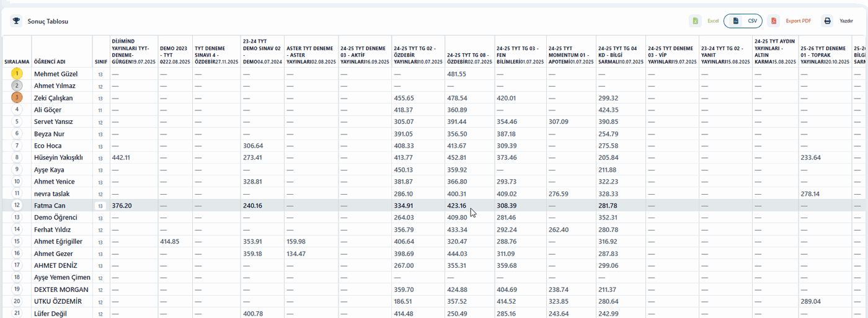Click score 238.74 in DEXTER MORGAN's row
Image resolution: width=868 pixels, height=318 pixels.
(x=559, y=289)
